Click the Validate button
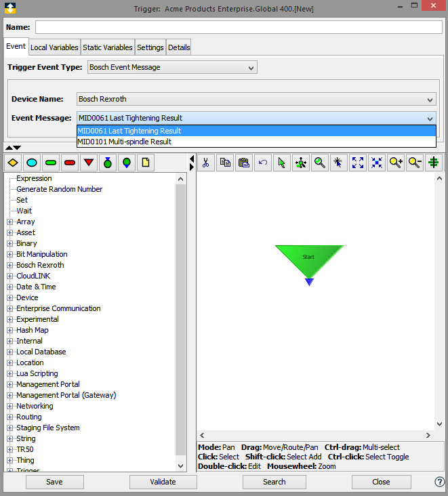Image resolution: width=448 pixels, height=496 pixels. 163,482
